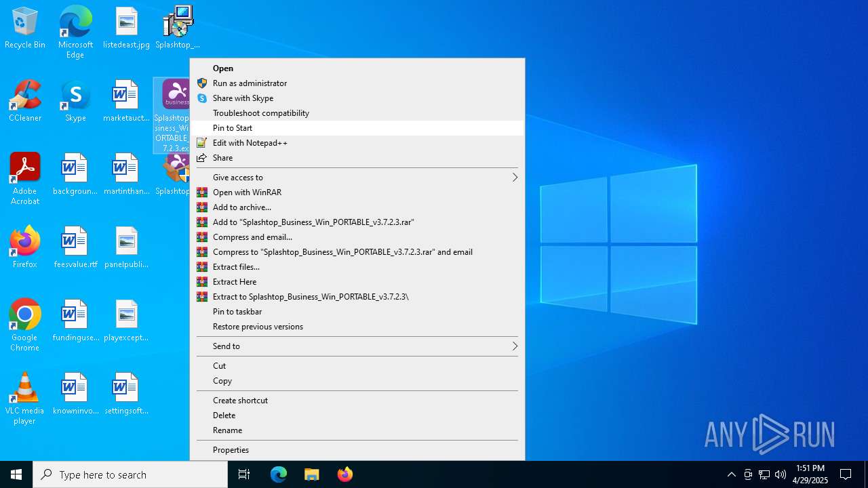Select the backgroun Word document icon
868x488 pixels.
pos(75,175)
